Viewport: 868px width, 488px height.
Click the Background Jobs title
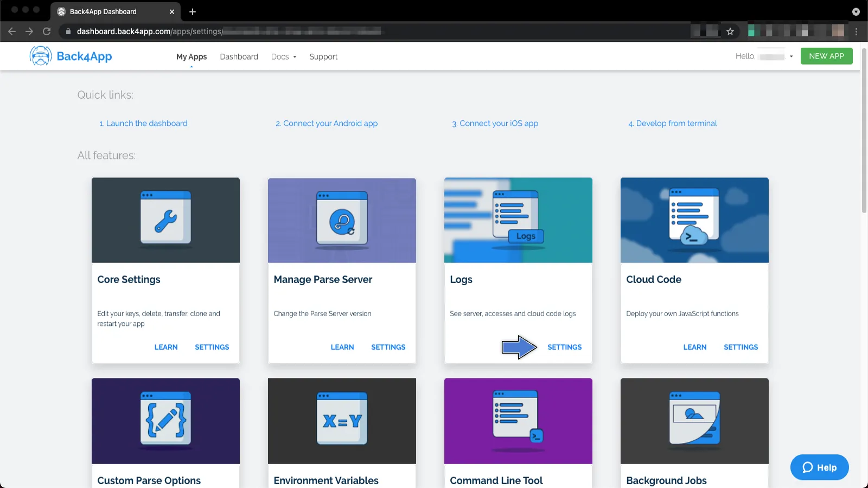[666, 480]
